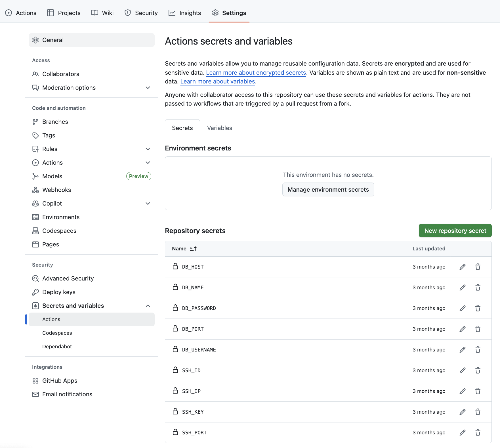500x448 pixels.
Task: Click Manage environment secrets button
Action: tap(328, 190)
